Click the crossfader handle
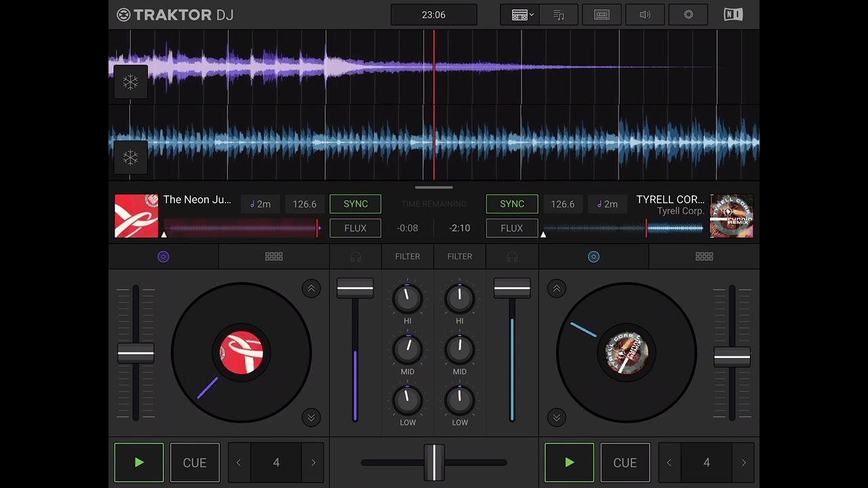Screen dimensions: 868x488 [x=434, y=462]
